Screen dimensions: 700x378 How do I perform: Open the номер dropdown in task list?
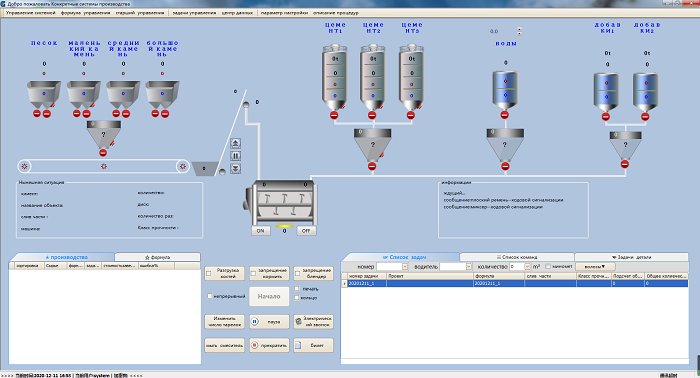pyautogui.click(x=405, y=266)
